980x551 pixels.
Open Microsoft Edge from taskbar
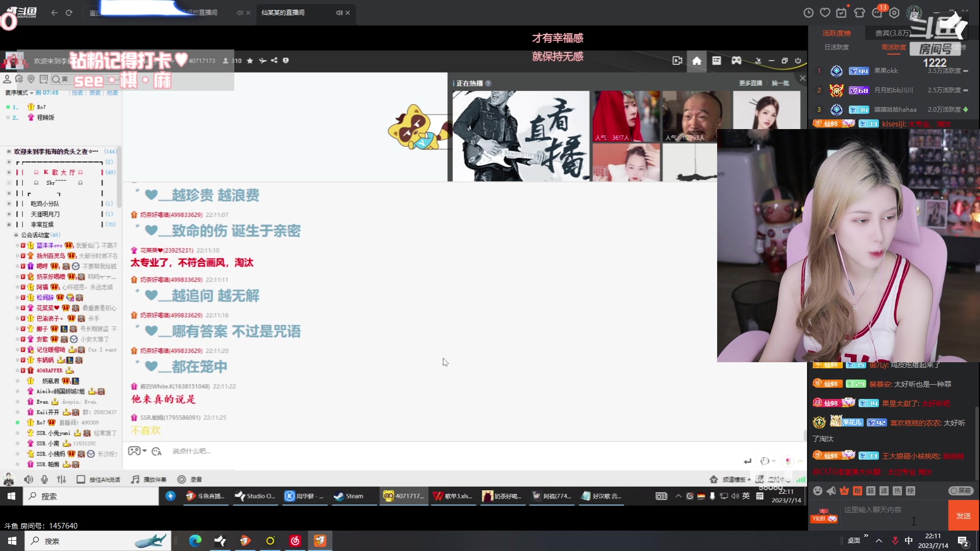[195, 541]
